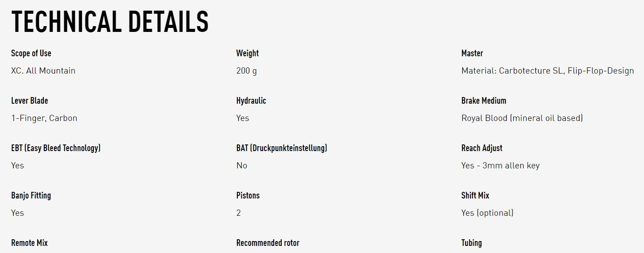This screenshot has width=644, height=253.
Task: Click the EBT Easy Bleed Technology label
Action: pyautogui.click(x=56, y=148)
